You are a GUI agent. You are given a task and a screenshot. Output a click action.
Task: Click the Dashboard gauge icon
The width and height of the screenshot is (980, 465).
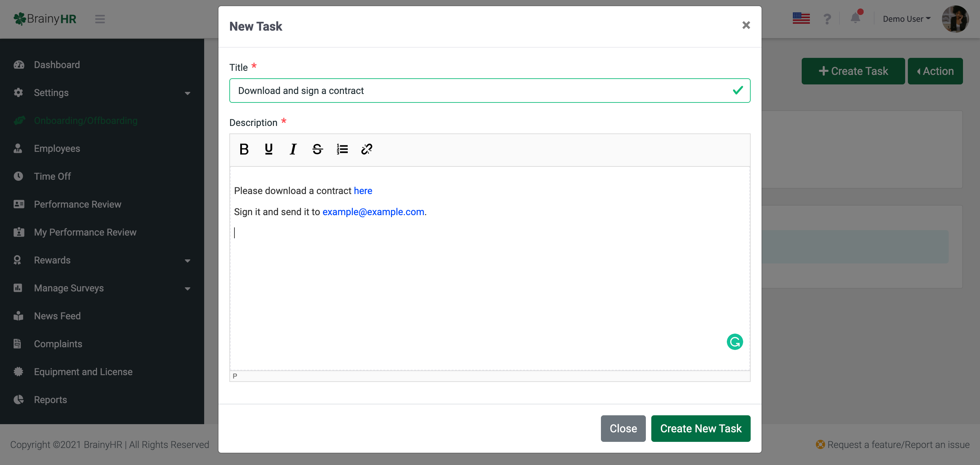pos(19,65)
